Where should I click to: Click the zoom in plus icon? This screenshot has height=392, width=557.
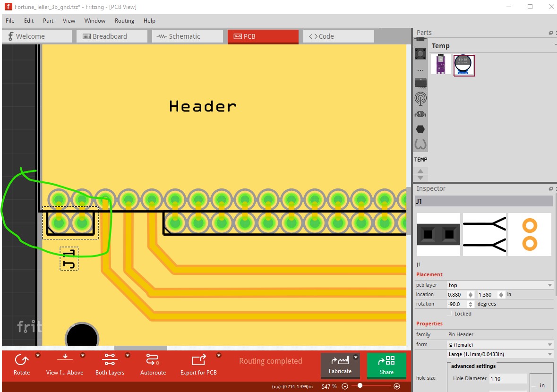coord(397,386)
